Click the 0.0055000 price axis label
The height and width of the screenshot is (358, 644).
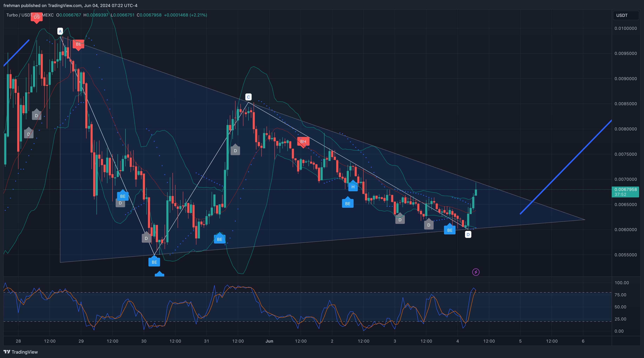tap(626, 255)
